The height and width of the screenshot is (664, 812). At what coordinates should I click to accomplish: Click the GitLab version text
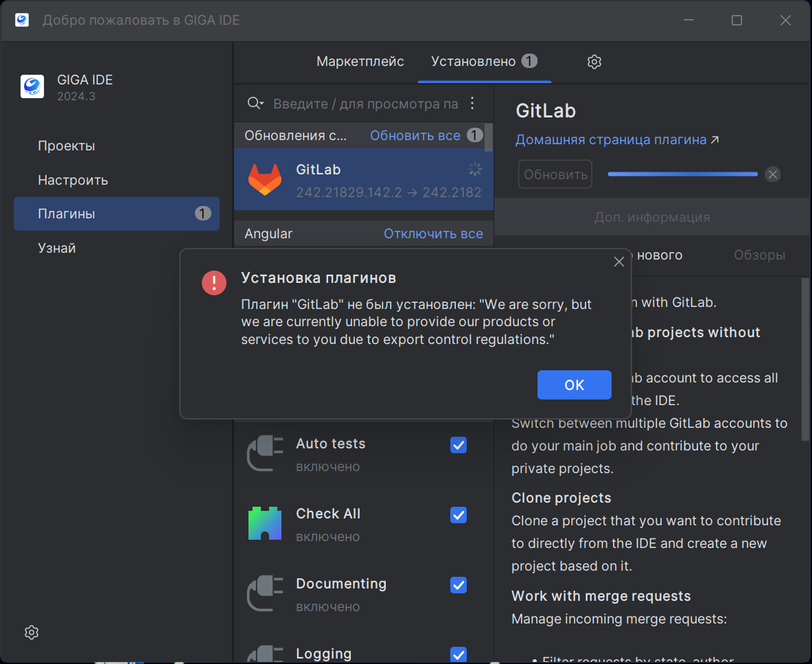click(x=389, y=192)
